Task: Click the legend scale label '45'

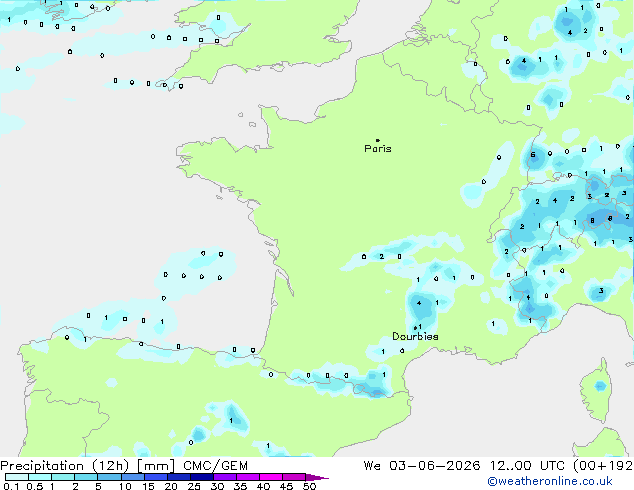Action: click(286, 486)
